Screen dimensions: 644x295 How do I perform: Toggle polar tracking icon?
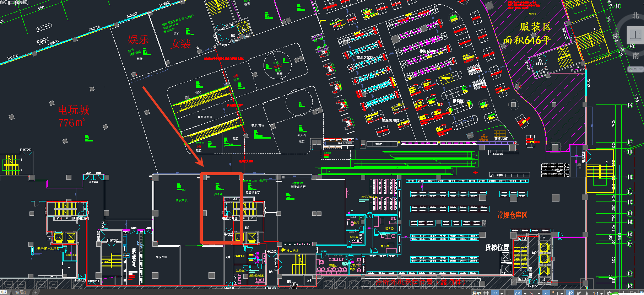tap(518, 293)
